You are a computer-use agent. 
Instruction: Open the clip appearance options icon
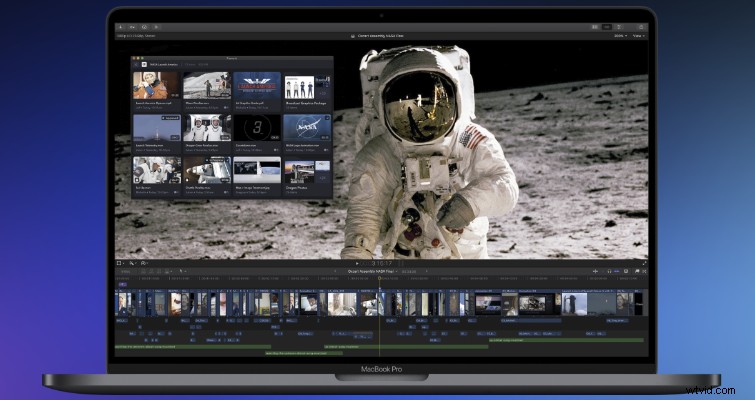tap(626, 271)
